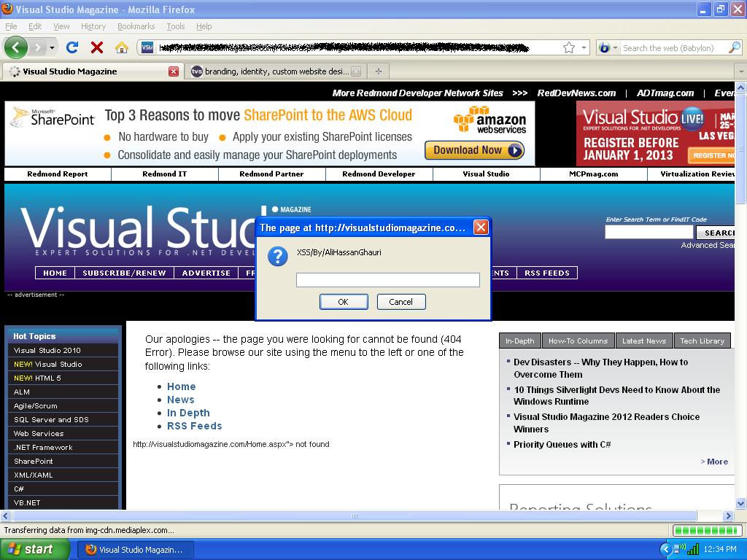Open the View menu

point(61,26)
